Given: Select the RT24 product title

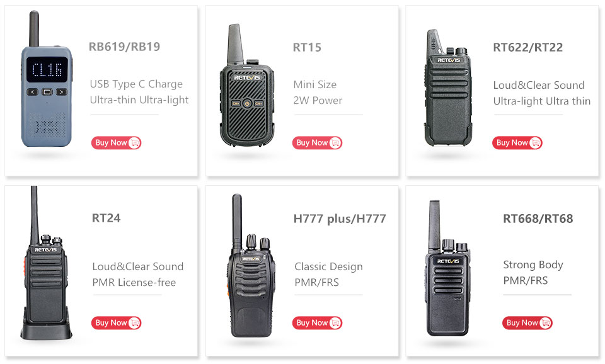Looking at the screenshot, I should (x=106, y=218).
